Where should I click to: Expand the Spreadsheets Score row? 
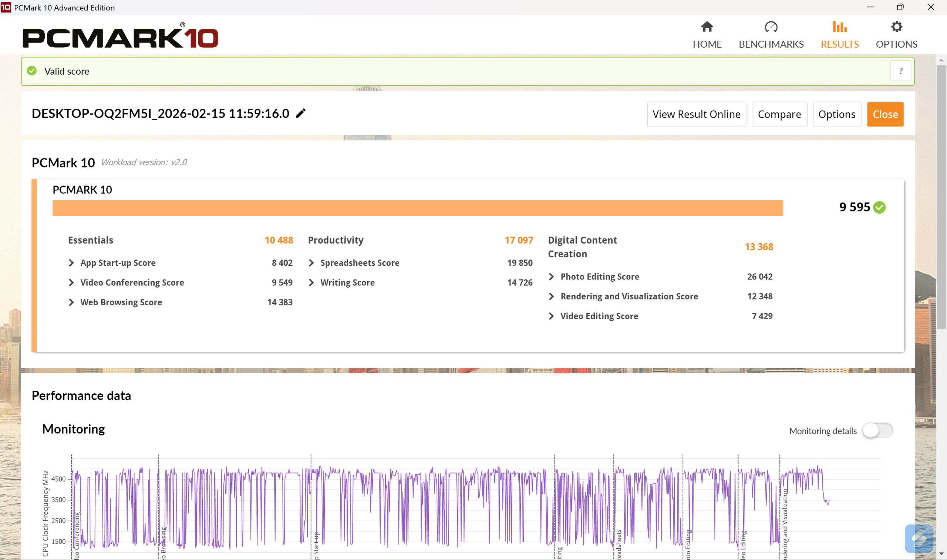coord(311,263)
